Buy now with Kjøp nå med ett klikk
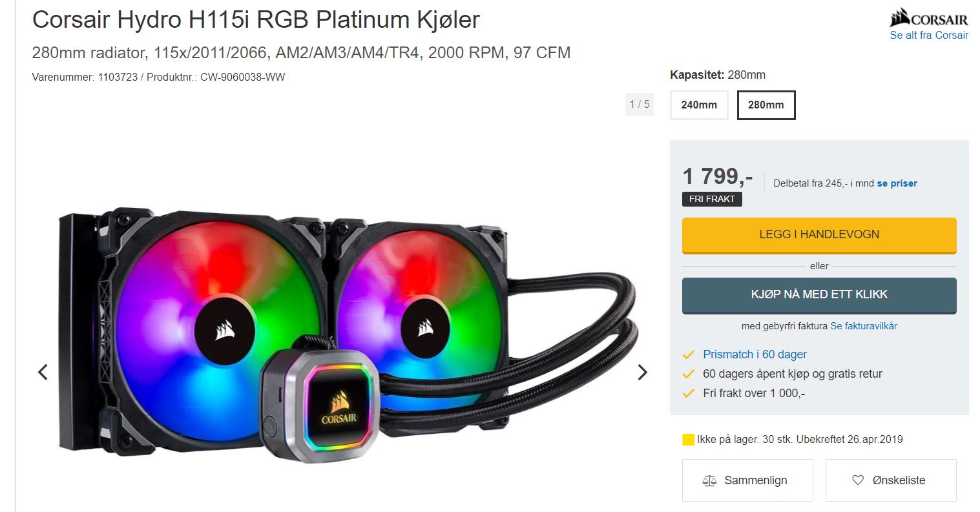Viewport: 980px width, 512px height. 819,295
